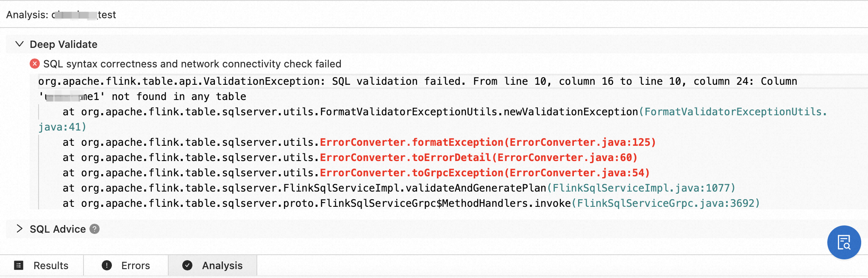This screenshot has height=278, width=868.
Task: Click the ErrorConverter.java:54 toGrpcException link
Action: 484,173
